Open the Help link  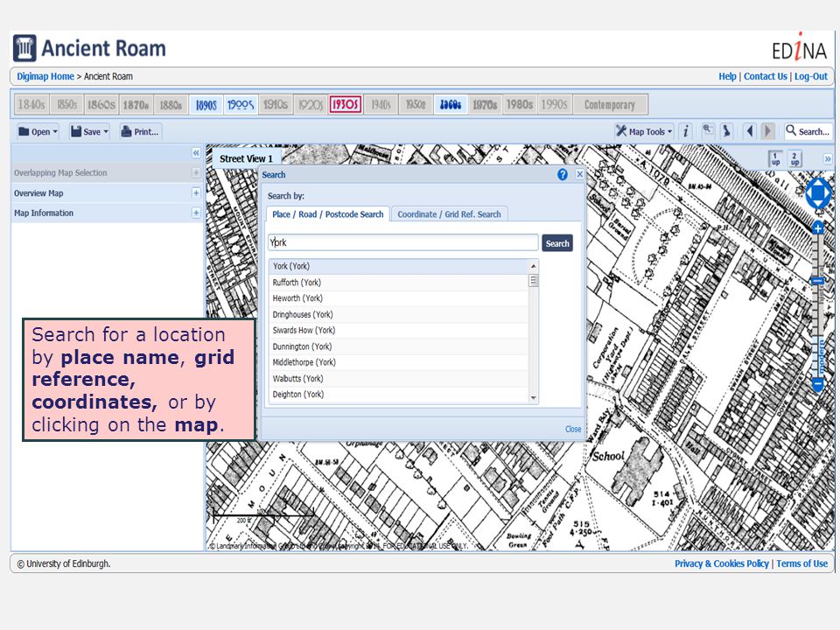tap(727, 77)
